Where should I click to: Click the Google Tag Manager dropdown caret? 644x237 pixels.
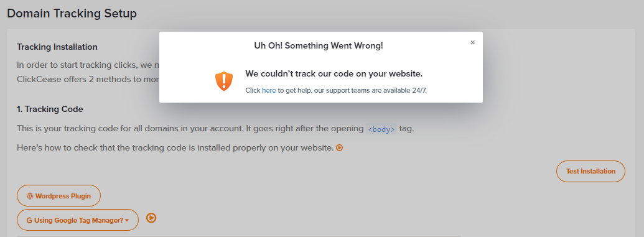[x=127, y=221]
